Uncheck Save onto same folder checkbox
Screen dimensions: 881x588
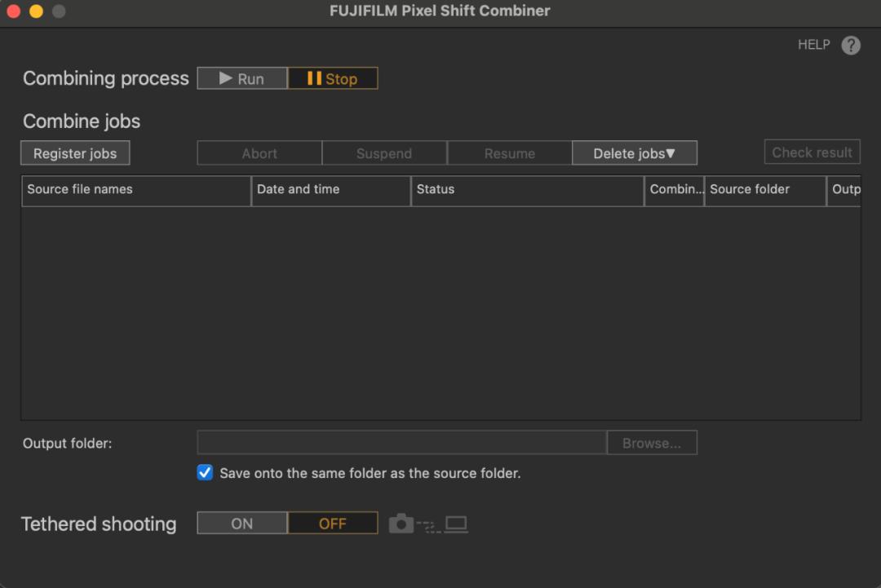pyautogui.click(x=205, y=473)
